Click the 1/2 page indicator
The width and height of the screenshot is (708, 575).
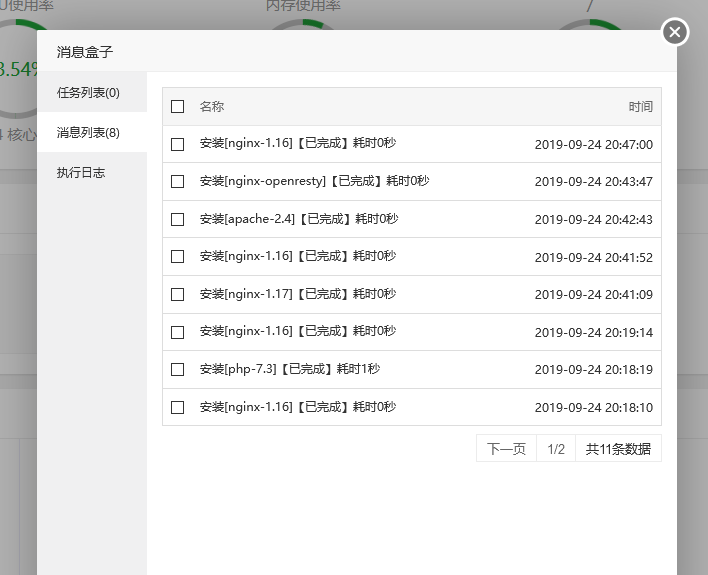[556, 449]
